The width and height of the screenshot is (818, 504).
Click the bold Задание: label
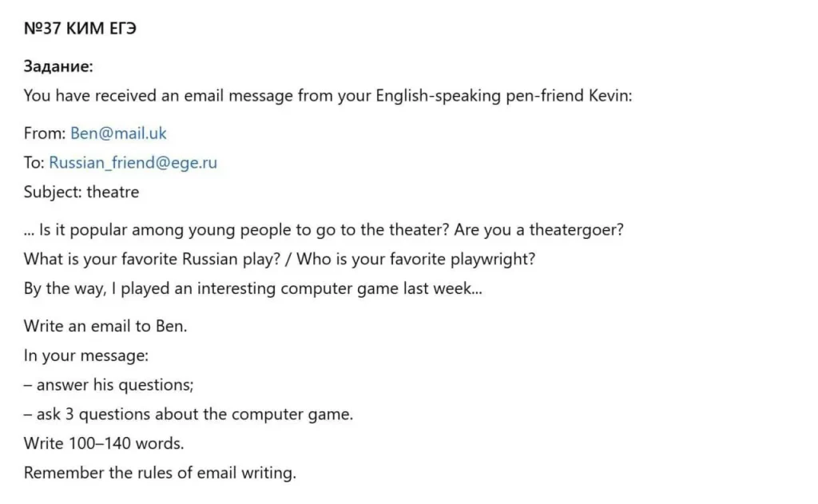[58, 66]
